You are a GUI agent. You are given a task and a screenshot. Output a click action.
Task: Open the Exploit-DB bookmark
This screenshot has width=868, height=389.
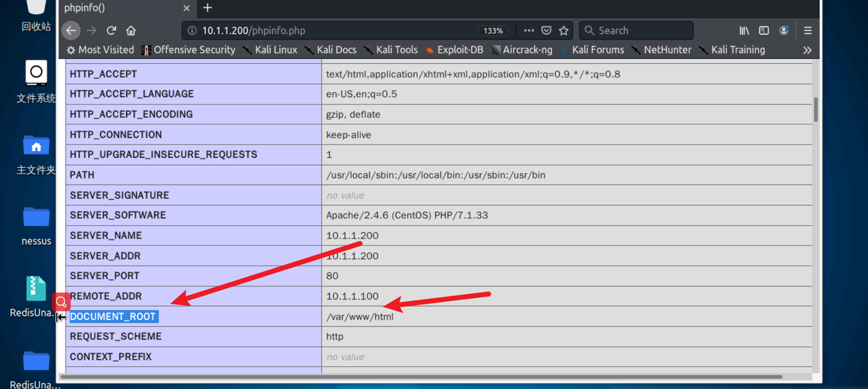455,50
